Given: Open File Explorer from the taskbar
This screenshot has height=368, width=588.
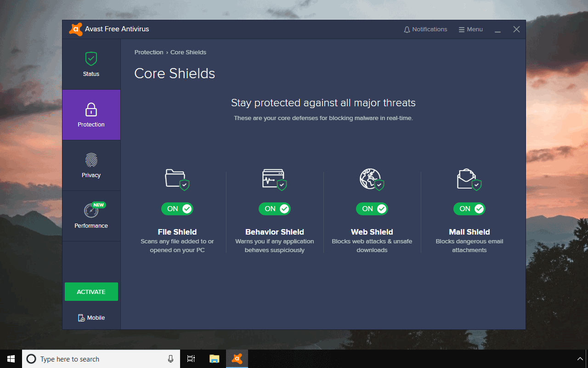Looking at the screenshot, I should point(214,359).
